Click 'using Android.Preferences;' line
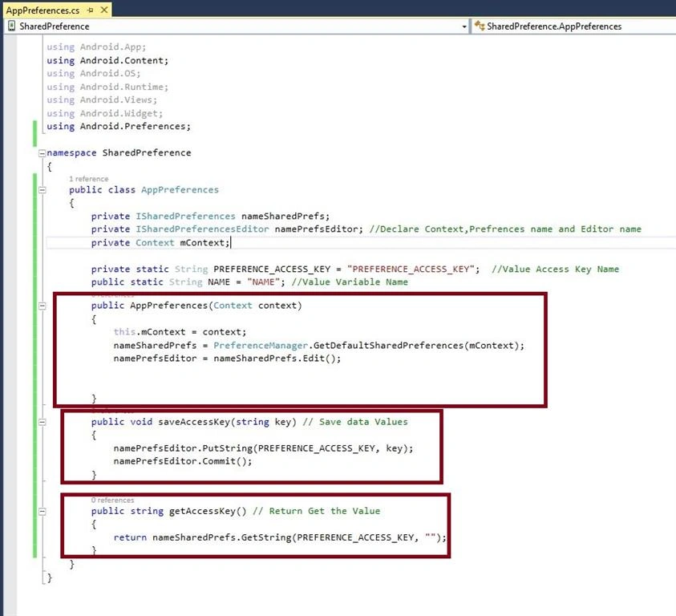The width and height of the screenshot is (676, 616). click(119, 127)
